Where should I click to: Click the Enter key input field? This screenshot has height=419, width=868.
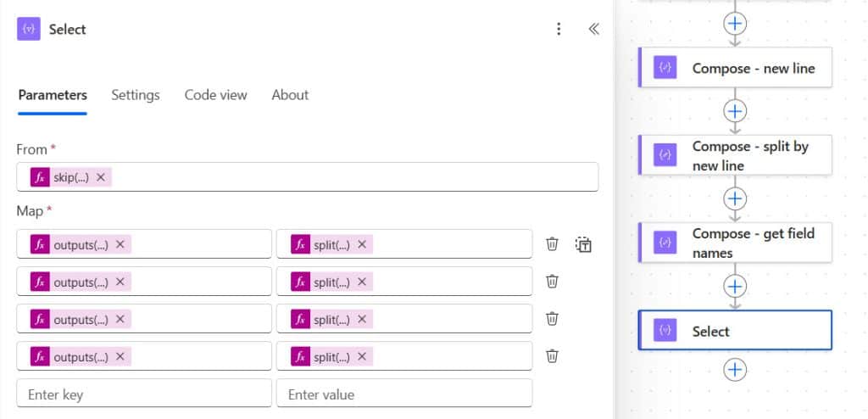click(144, 394)
